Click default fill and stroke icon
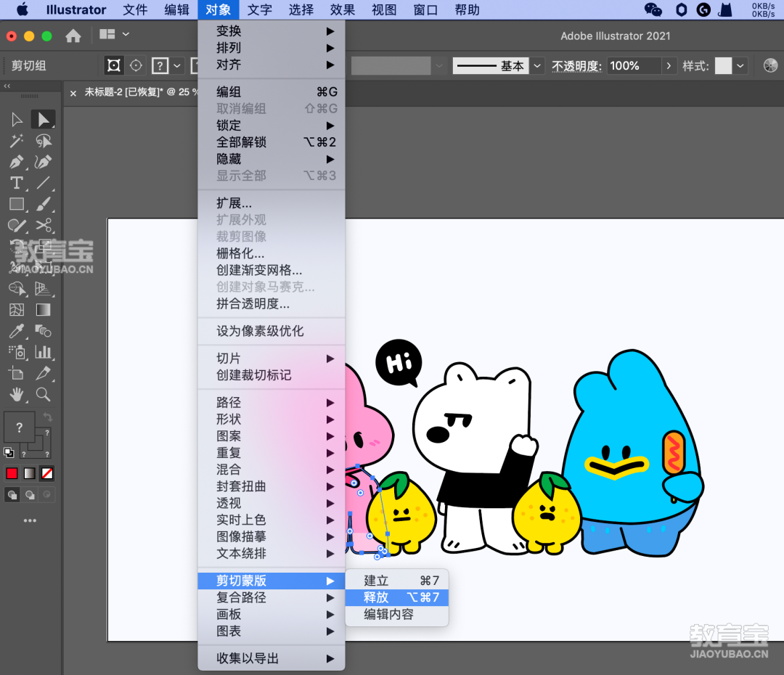Screen dimensions: 784x675 [9, 452]
